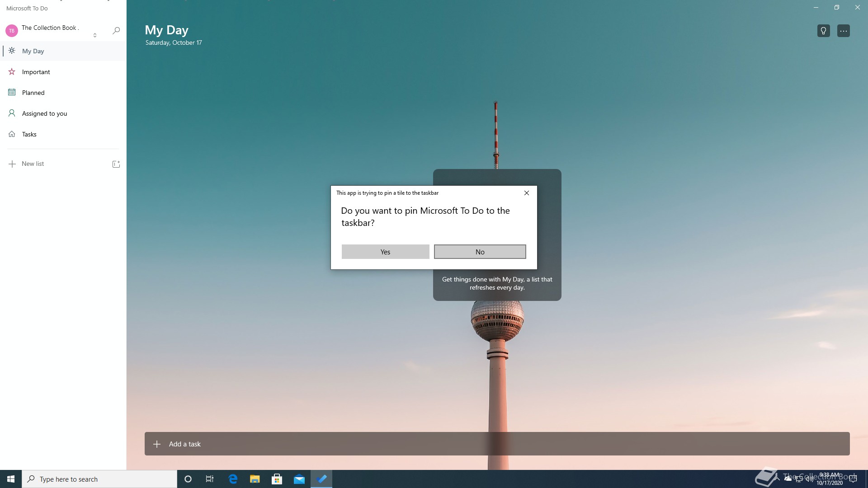Click the Saturday, October 17 date text
Image resolution: width=868 pixels, height=488 pixels.
(174, 42)
